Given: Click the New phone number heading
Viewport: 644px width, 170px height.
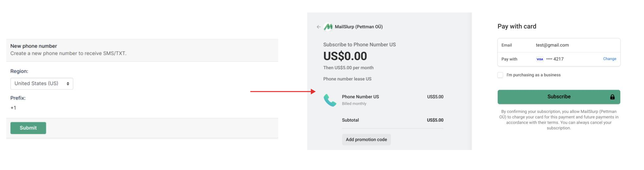Looking at the screenshot, I should (x=34, y=46).
